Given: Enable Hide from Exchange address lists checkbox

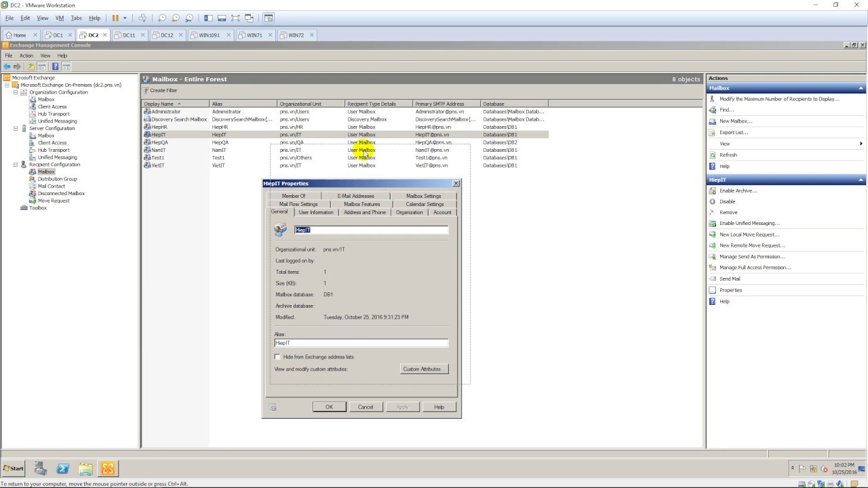Looking at the screenshot, I should tap(277, 357).
